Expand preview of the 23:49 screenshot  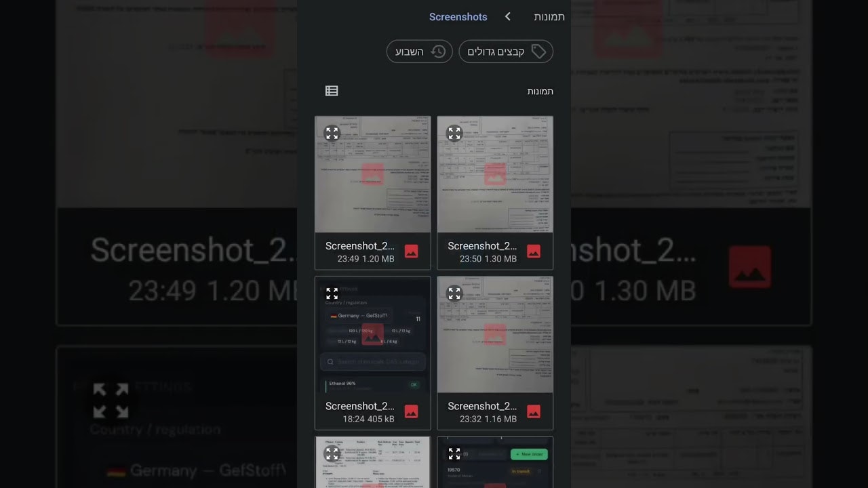point(332,133)
